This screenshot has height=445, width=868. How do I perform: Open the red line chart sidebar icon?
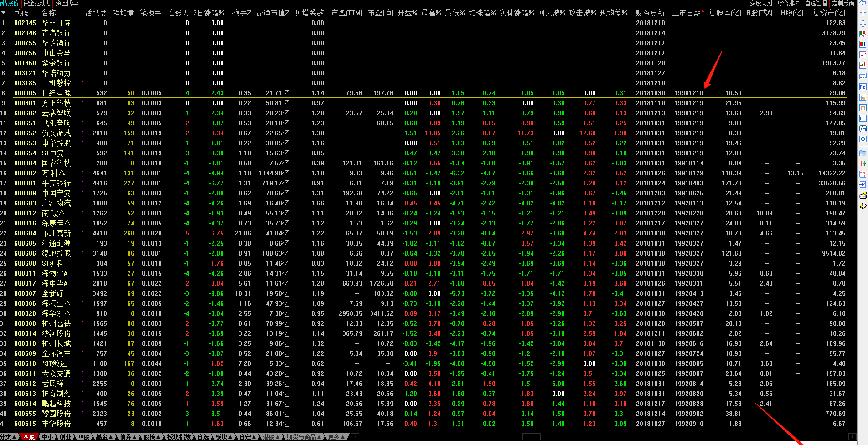(863, 55)
